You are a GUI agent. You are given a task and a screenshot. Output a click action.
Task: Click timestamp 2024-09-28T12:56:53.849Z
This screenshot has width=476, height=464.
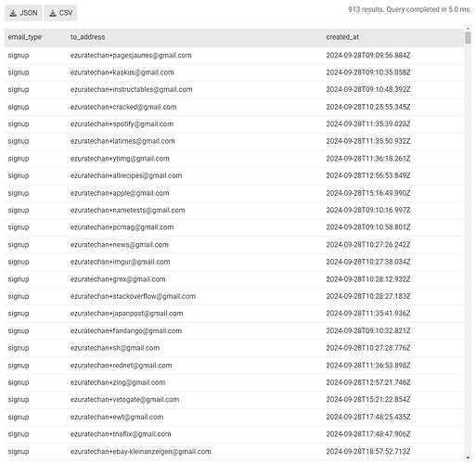pos(368,175)
